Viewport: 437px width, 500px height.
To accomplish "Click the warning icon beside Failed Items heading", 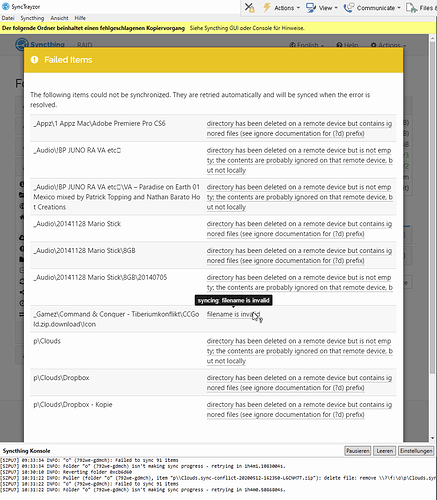I will click(34, 60).
